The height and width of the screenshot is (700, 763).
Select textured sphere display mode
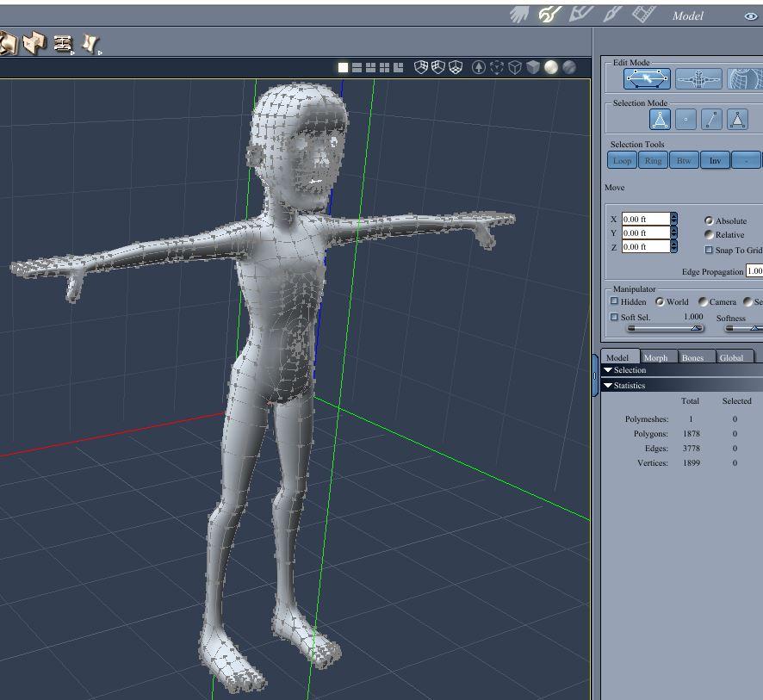[x=569, y=67]
